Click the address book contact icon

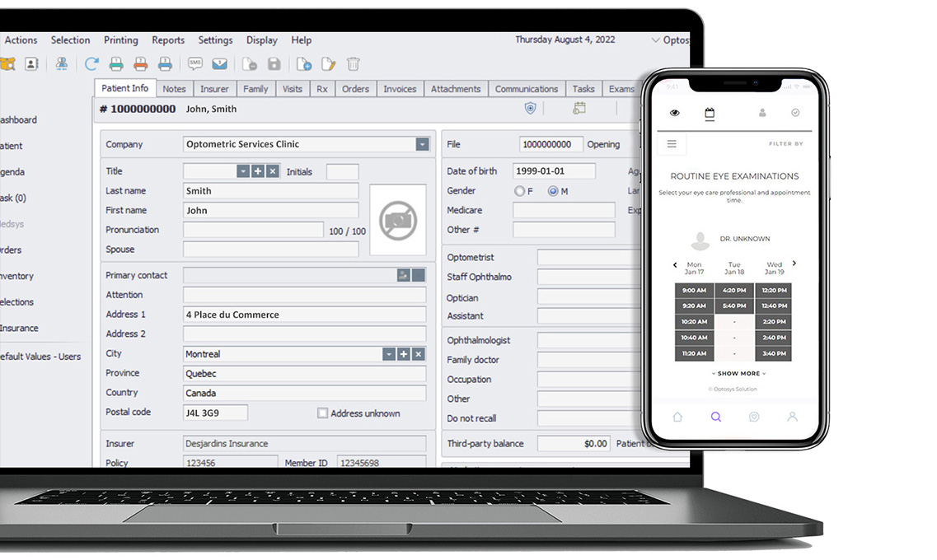tap(31, 64)
